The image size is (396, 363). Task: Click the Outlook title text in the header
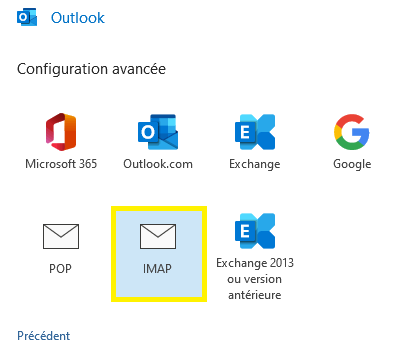coord(78,18)
